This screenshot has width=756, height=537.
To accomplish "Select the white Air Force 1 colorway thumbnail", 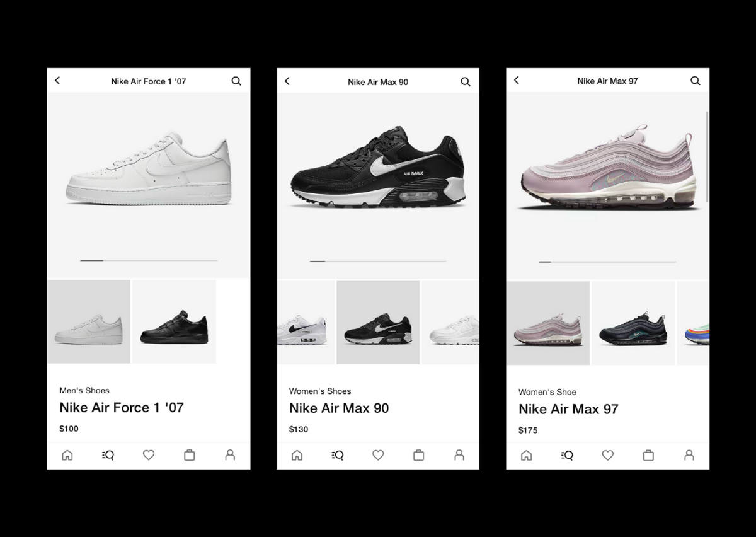I will coord(89,322).
